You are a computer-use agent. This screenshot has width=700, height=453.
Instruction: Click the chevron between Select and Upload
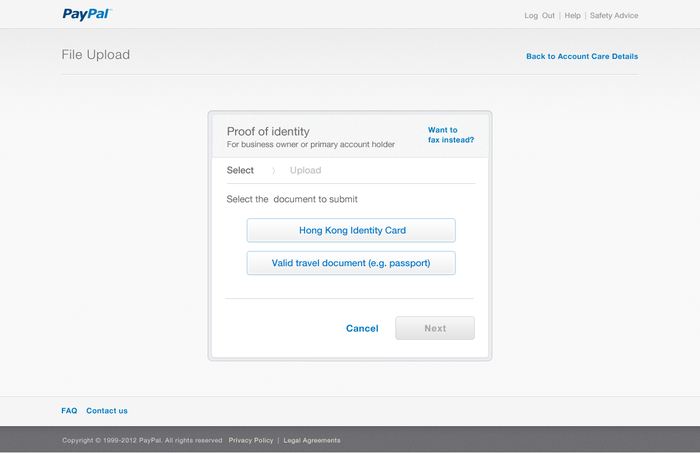pos(273,170)
